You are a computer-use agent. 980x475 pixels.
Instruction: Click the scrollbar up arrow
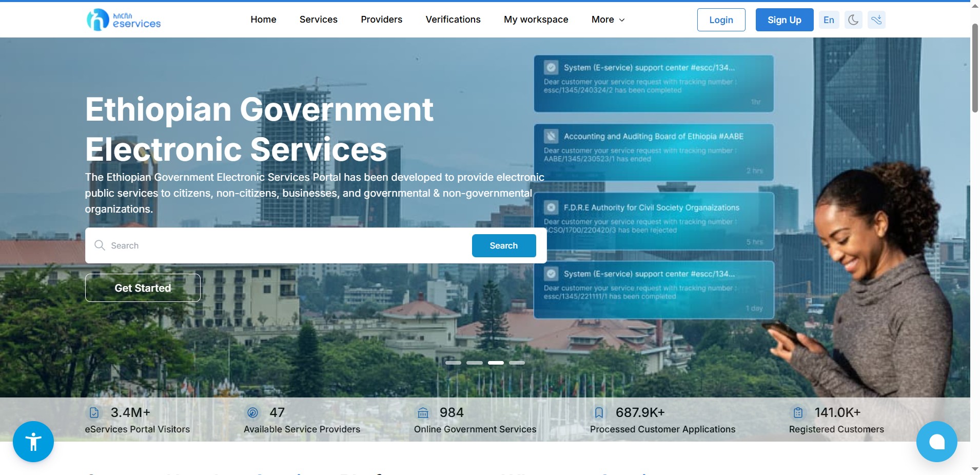(x=975, y=6)
